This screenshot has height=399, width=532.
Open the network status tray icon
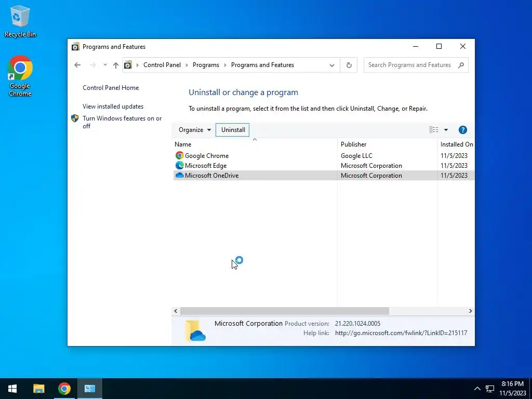pos(490,389)
